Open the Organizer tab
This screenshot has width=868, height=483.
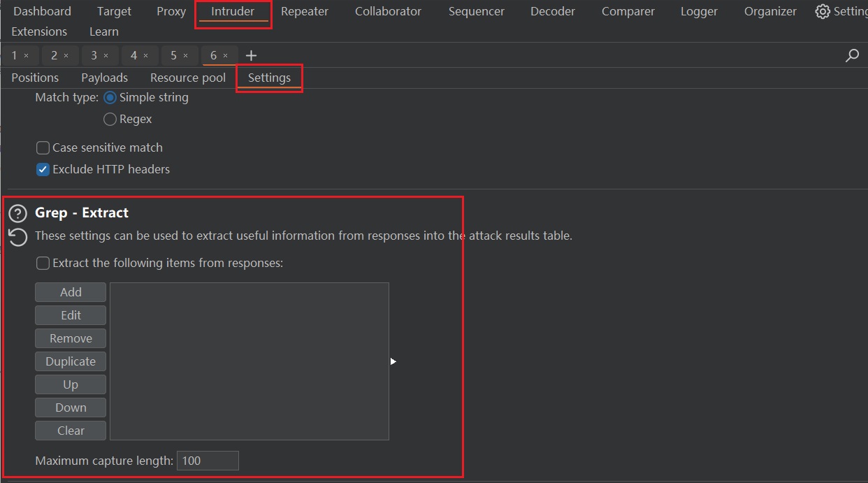coord(770,11)
